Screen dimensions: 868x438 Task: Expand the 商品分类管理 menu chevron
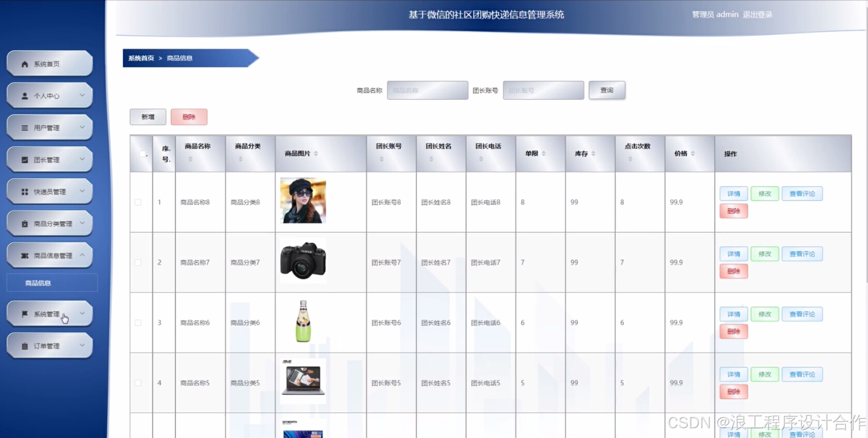82,223
